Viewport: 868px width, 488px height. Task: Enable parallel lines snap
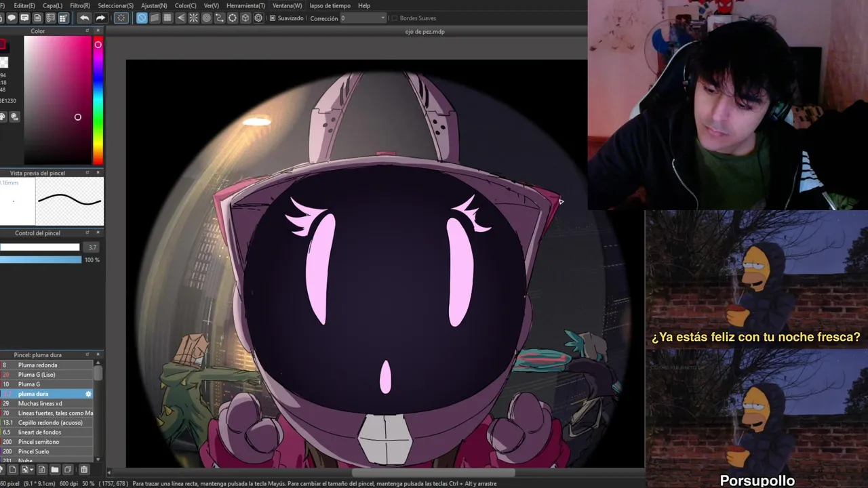click(x=155, y=18)
